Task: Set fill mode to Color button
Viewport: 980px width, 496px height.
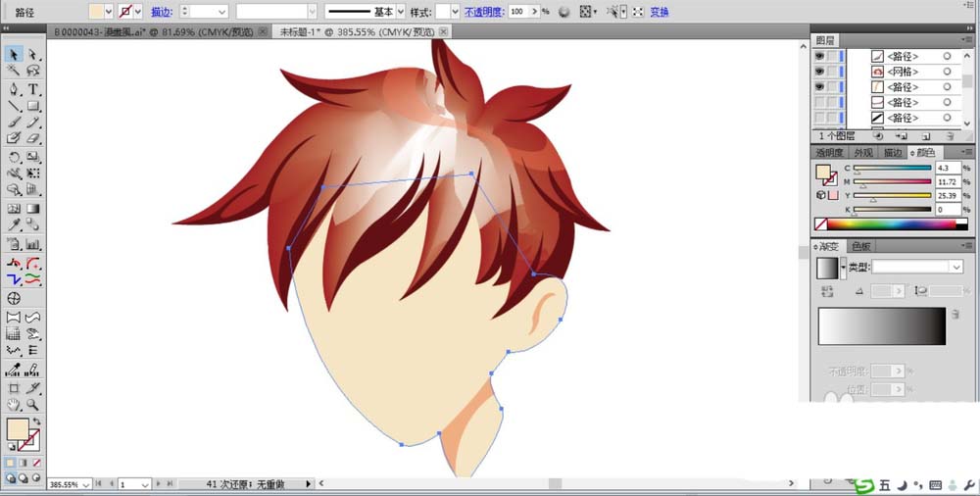Action: (11, 463)
